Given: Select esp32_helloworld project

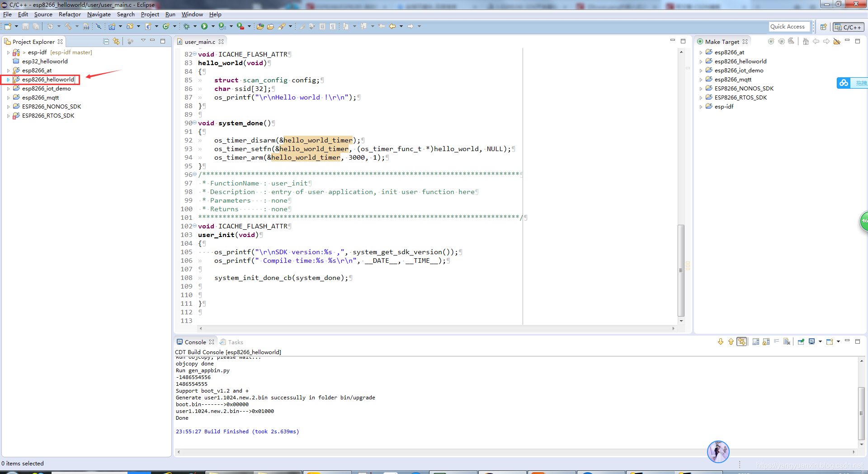Looking at the screenshot, I should [x=45, y=62].
